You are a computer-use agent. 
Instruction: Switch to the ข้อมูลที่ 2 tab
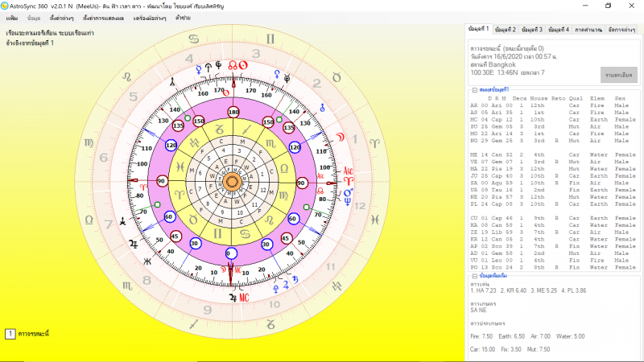tap(506, 30)
